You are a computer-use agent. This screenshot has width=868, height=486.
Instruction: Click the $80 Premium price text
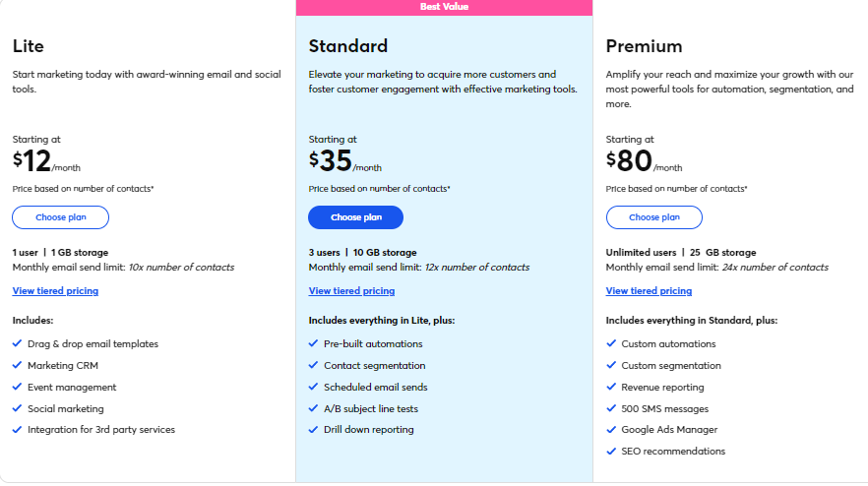click(628, 159)
